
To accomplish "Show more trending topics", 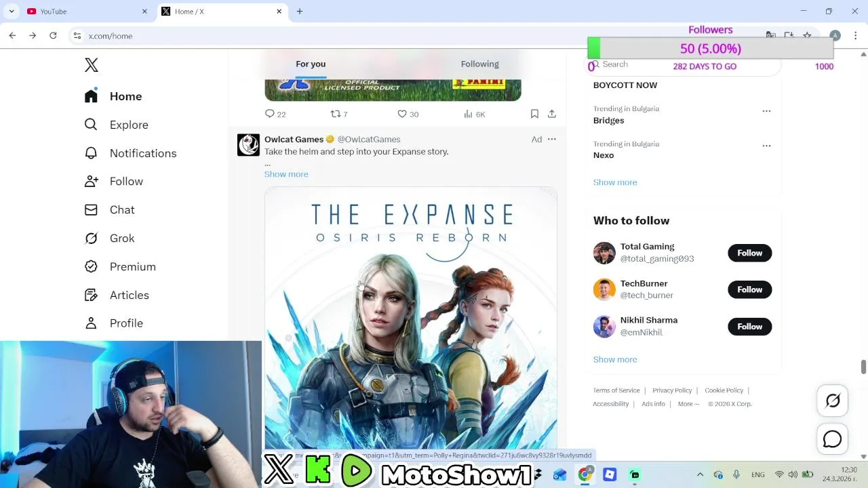I will click(x=615, y=182).
